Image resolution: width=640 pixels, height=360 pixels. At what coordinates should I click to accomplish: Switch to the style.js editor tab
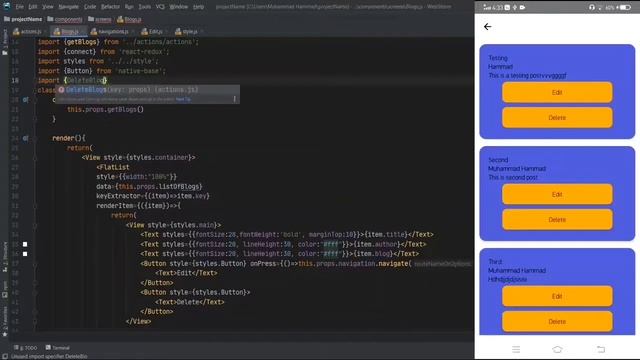(187, 31)
